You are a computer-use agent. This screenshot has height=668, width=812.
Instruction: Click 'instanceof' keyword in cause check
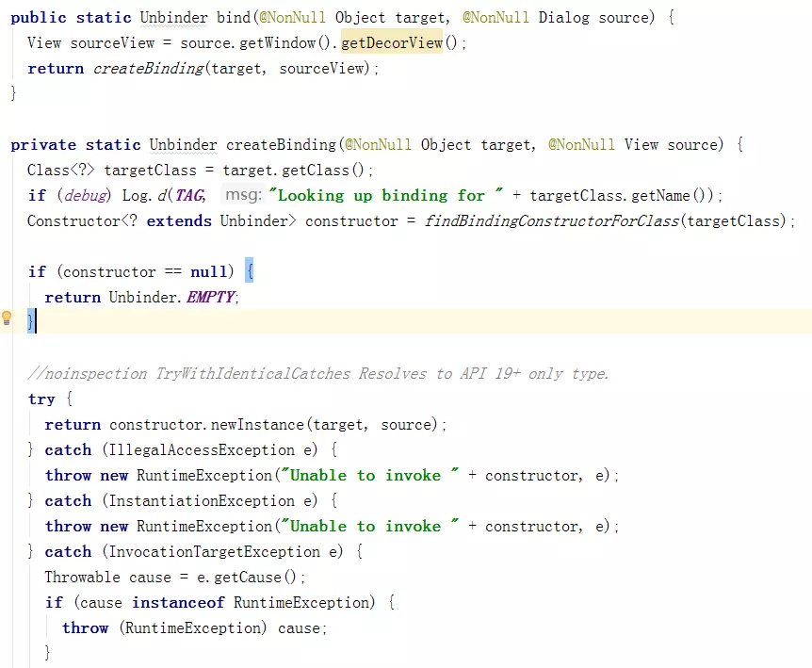click(x=178, y=602)
